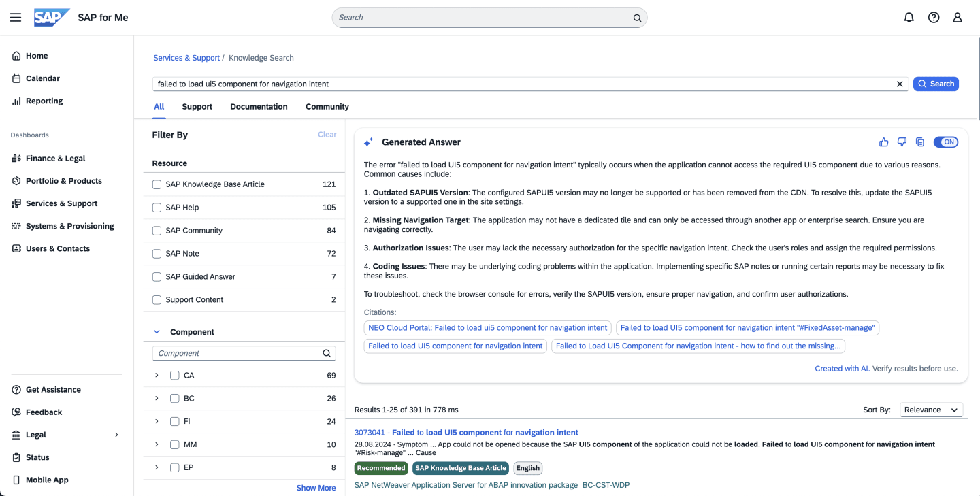Check the SAP Note filter checkbox

(x=157, y=253)
